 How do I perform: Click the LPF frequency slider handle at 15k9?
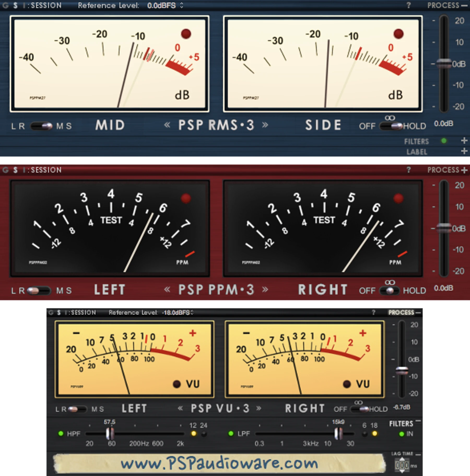(338, 434)
